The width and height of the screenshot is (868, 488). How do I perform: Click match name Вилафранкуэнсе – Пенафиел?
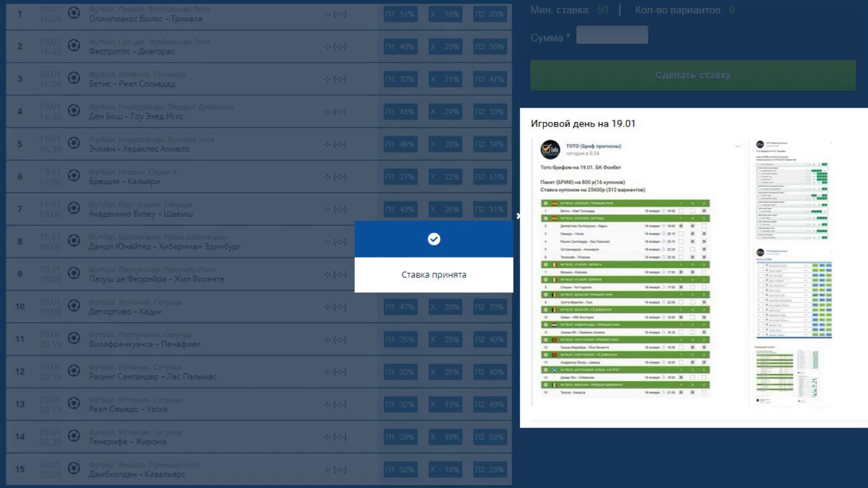click(x=145, y=344)
